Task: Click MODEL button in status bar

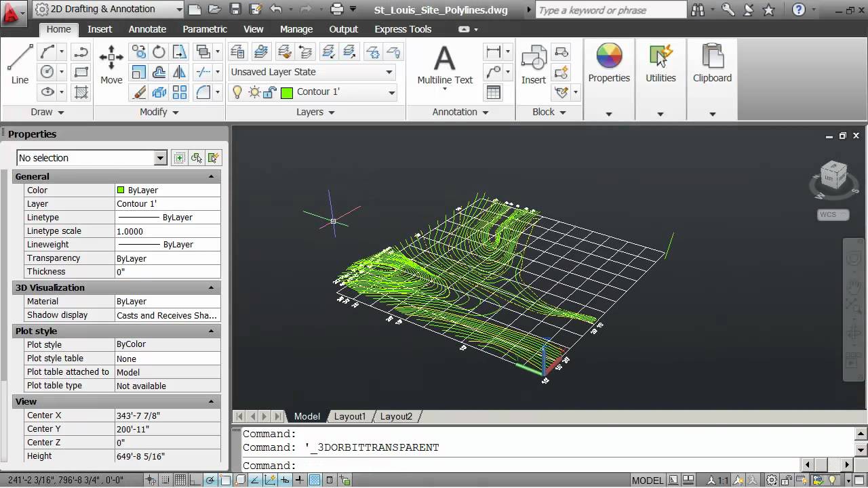Action: tap(648, 481)
